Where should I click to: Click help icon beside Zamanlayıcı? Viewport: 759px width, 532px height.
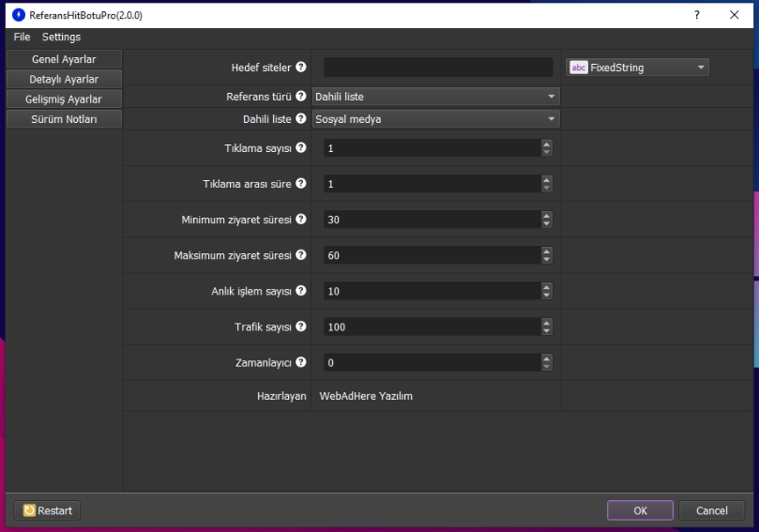pyautogui.click(x=301, y=362)
